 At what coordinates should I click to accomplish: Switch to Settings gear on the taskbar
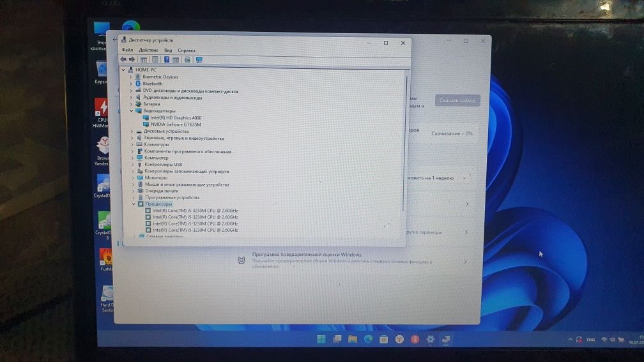point(430,340)
